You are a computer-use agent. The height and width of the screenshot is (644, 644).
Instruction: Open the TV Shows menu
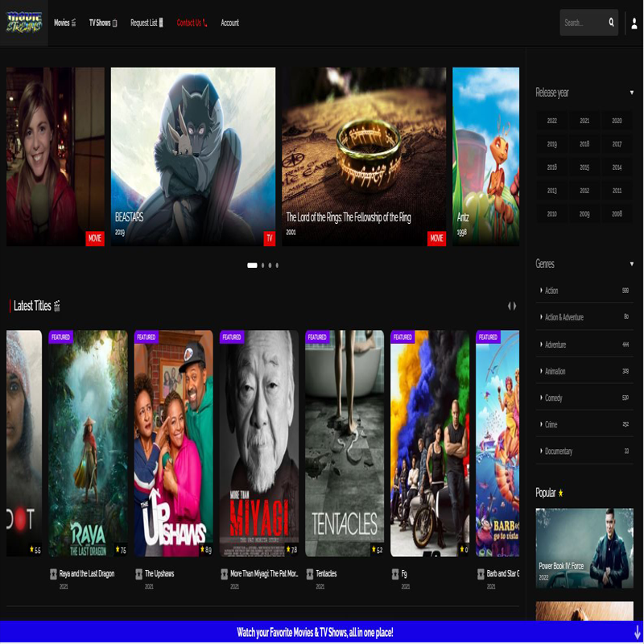[x=103, y=23]
